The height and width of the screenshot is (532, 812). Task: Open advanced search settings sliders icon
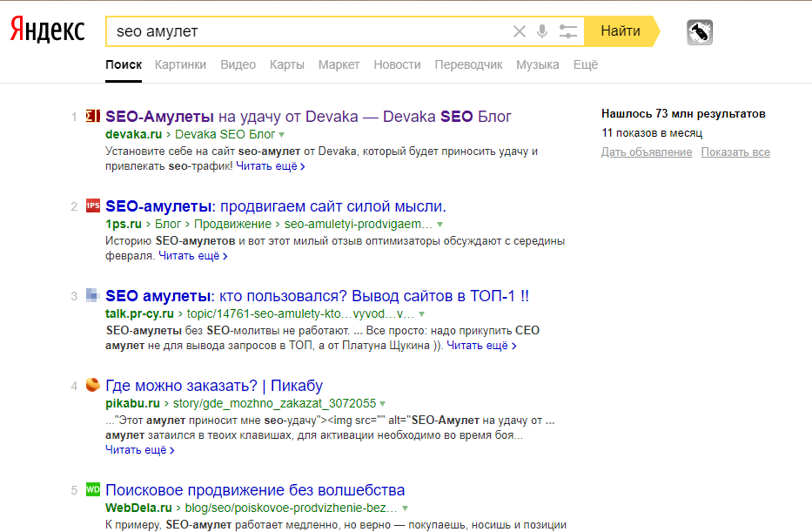pos(567,31)
